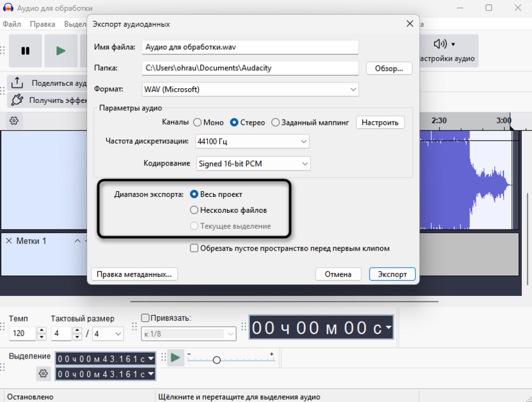This screenshot has width=532, height=402.
Task: Enable trimming blank space before first clip
Action: 194,249
